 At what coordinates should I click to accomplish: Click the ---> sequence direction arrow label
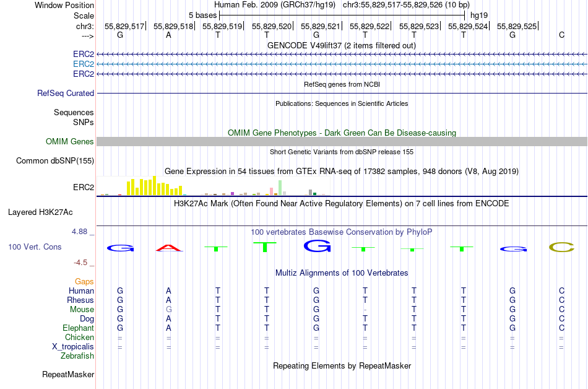click(87, 36)
